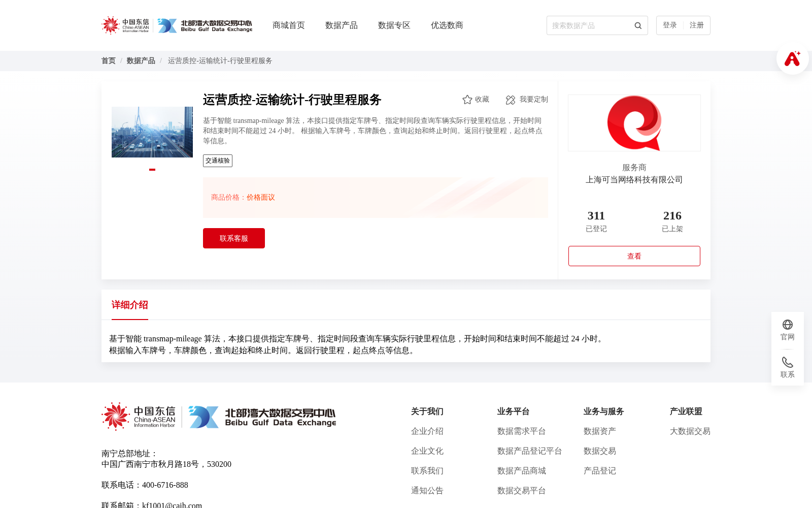Click the phone number 400-6716-888
Viewport: 812px width, 508px height.
click(x=165, y=485)
